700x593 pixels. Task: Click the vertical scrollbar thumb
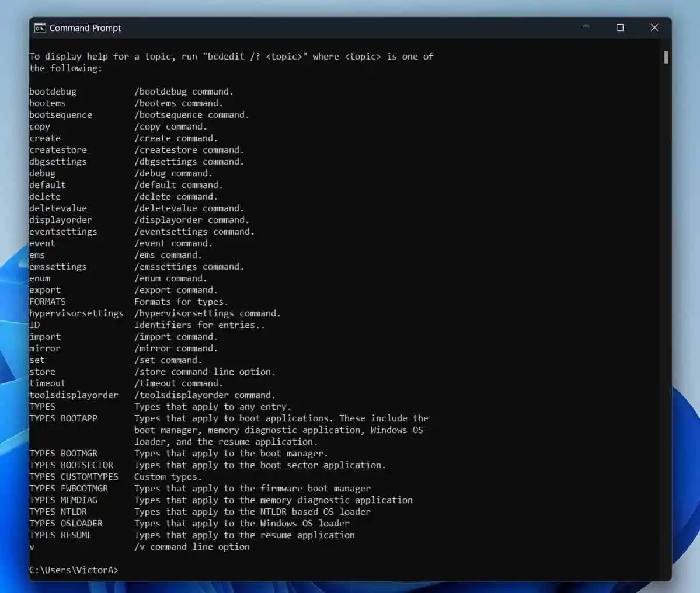coord(666,57)
